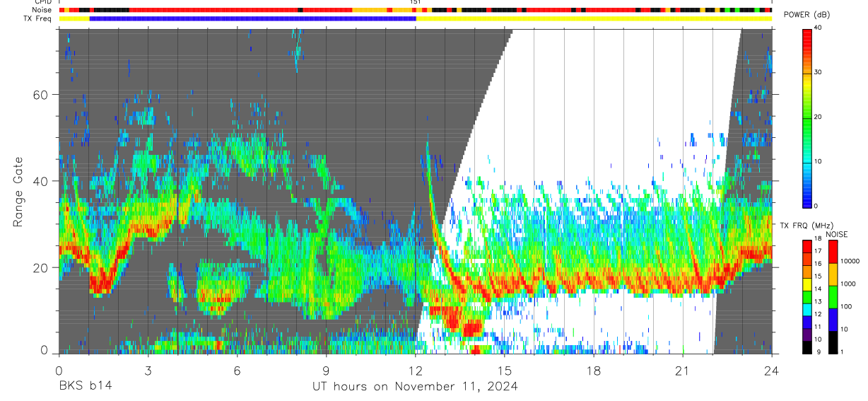Click the 24 tick on UT hours axis

pos(772,370)
